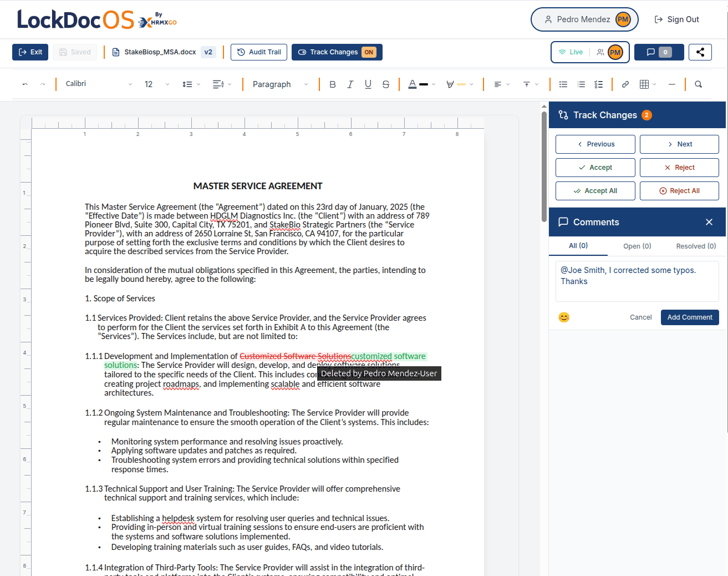Open the Audit Trail
Viewport: 728px width, 576px height.
(x=259, y=52)
